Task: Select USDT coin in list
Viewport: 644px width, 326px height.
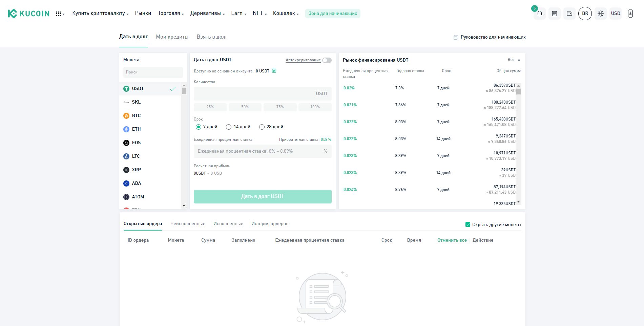Action: [150, 88]
